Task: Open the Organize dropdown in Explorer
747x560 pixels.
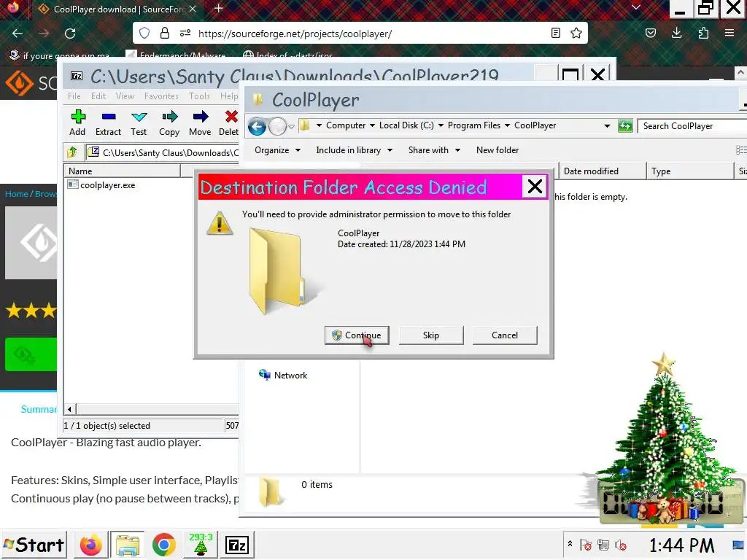Action: click(277, 150)
